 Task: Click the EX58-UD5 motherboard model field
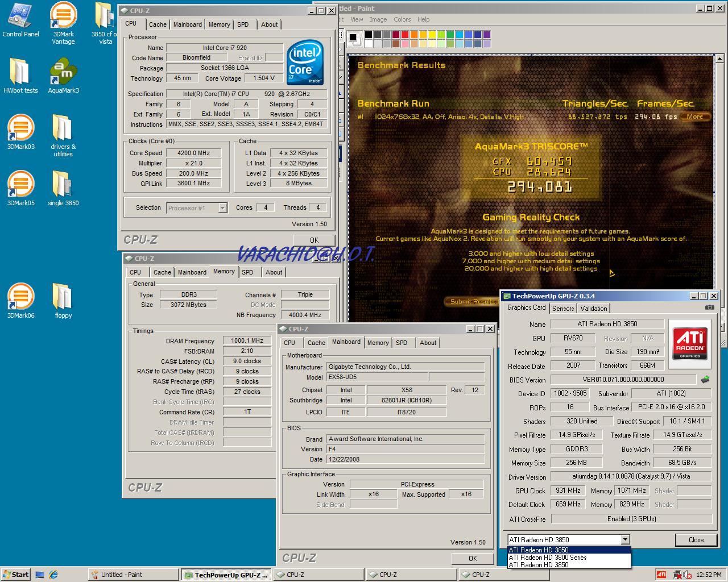377,377
